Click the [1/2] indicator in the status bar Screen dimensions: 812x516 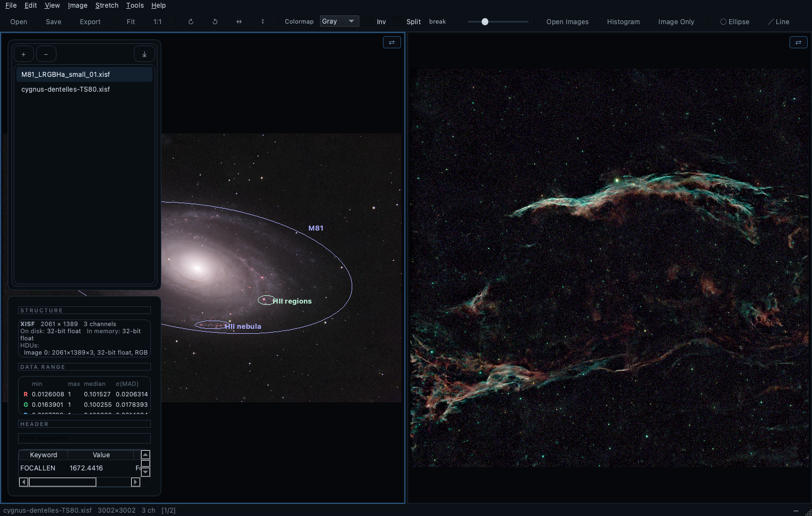tap(168, 511)
